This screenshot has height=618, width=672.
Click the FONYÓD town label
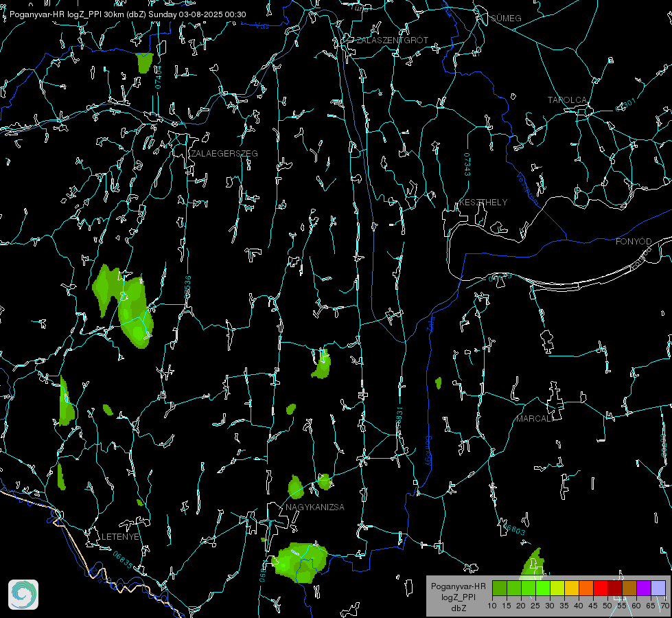pyautogui.click(x=634, y=242)
